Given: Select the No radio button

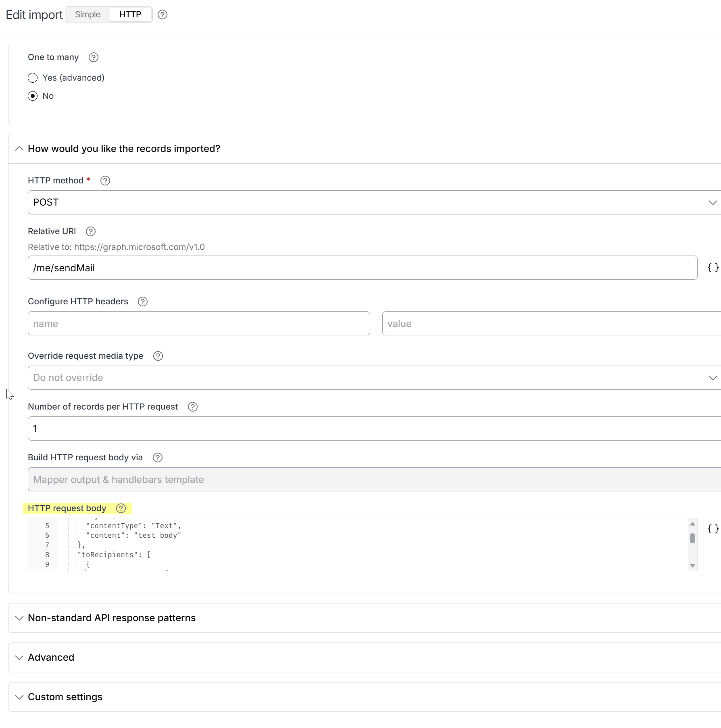Looking at the screenshot, I should click(33, 96).
